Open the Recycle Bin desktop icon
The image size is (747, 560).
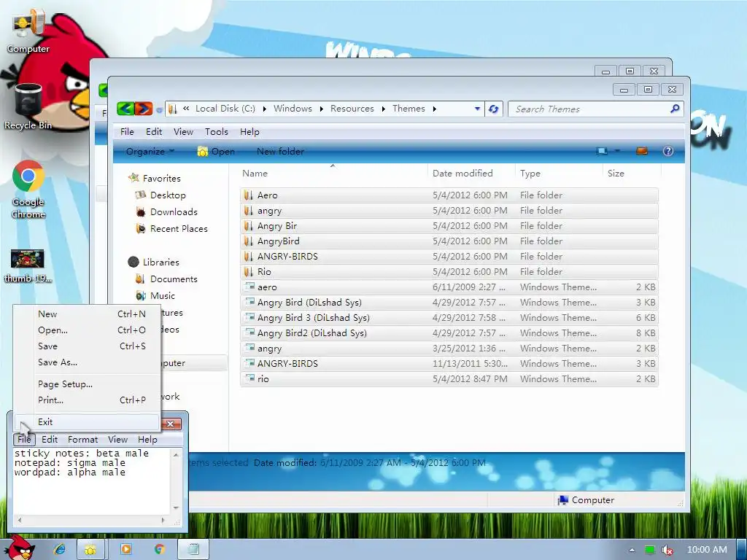click(28, 107)
